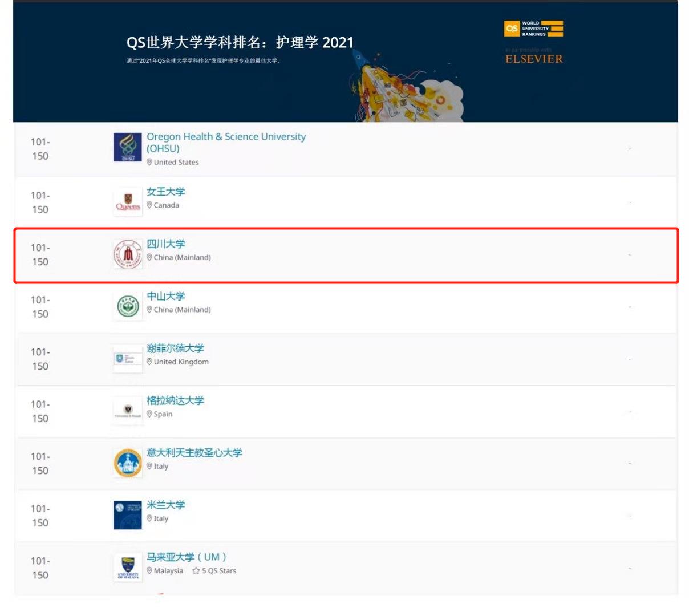The height and width of the screenshot is (616, 689).
Task: Click the Sichuan University round emblem
Action: tap(128, 254)
